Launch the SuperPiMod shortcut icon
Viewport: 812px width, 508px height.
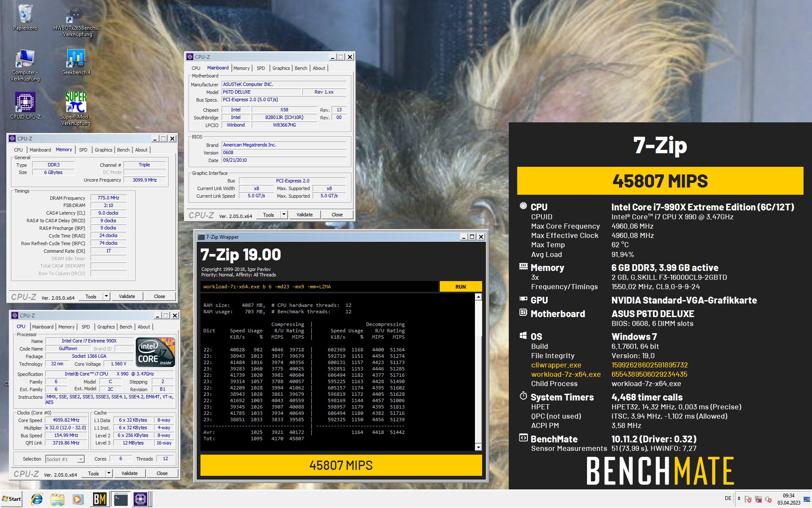(x=76, y=108)
